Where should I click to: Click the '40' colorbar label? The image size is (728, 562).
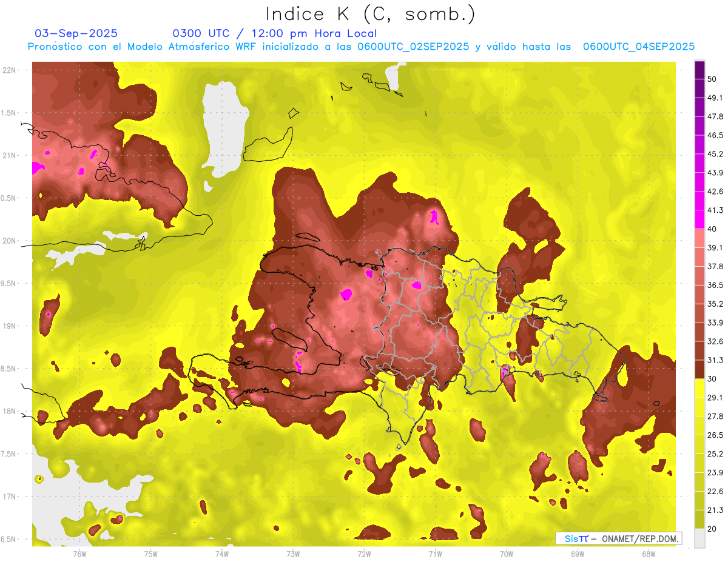coord(712,229)
